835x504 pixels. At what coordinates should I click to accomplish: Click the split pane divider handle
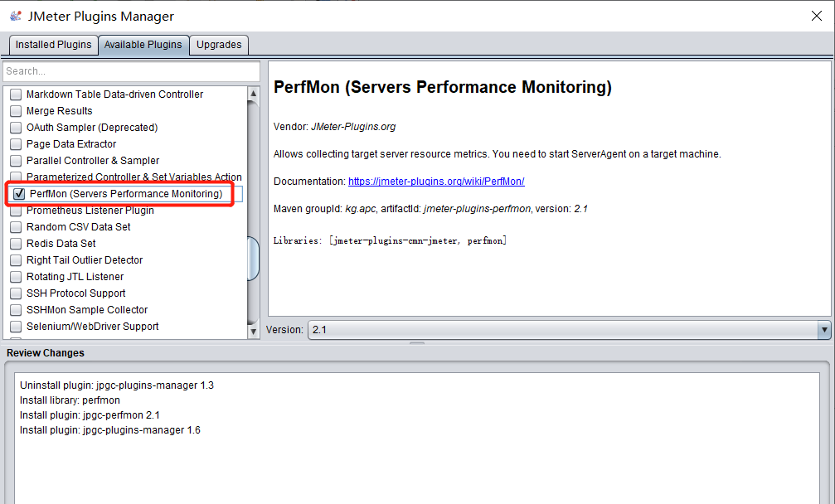click(x=417, y=343)
